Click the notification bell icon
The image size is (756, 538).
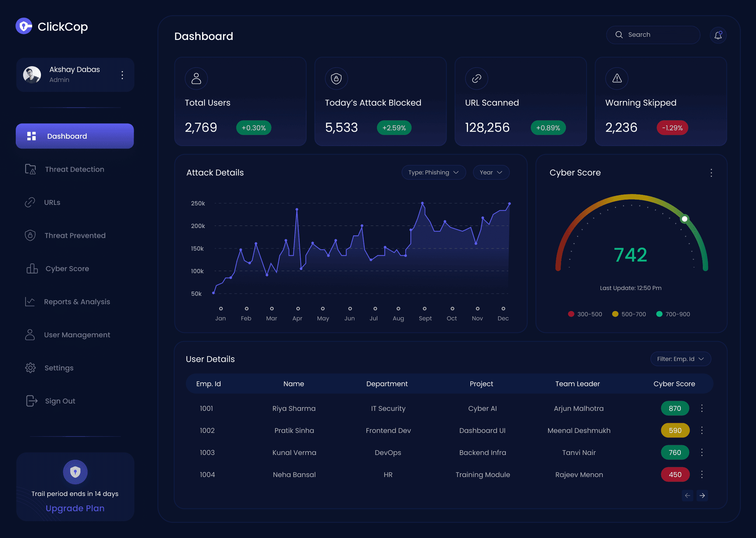click(x=718, y=35)
